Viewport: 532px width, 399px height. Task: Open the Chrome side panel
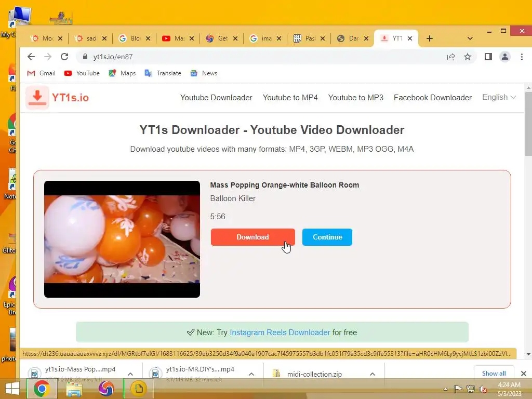click(x=488, y=57)
